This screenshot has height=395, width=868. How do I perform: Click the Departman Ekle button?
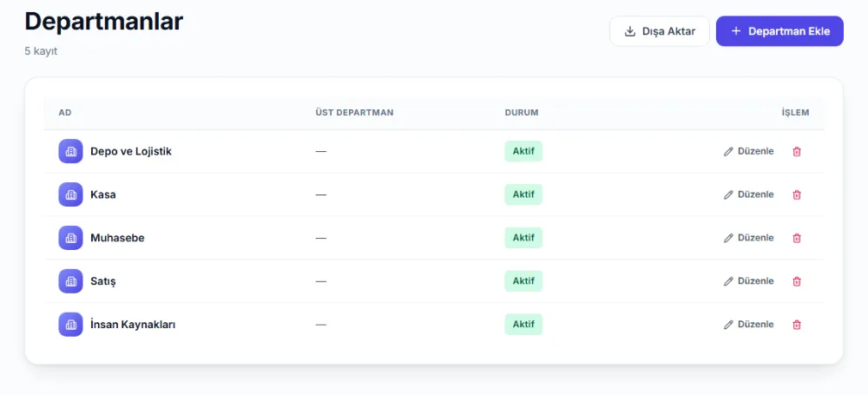[x=779, y=31]
